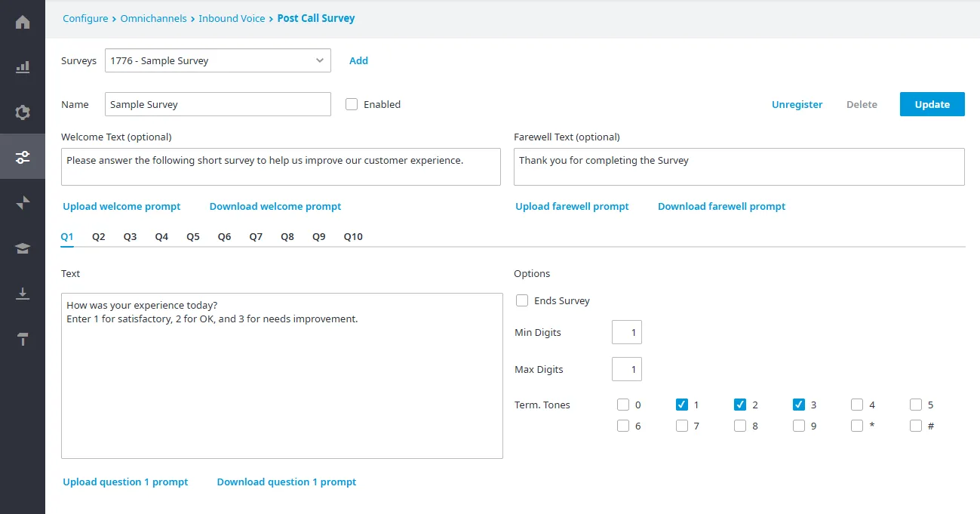980x514 pixels.
Task: Enable termination tone 6
Action: pyautogui.click(x=623, y=426)
